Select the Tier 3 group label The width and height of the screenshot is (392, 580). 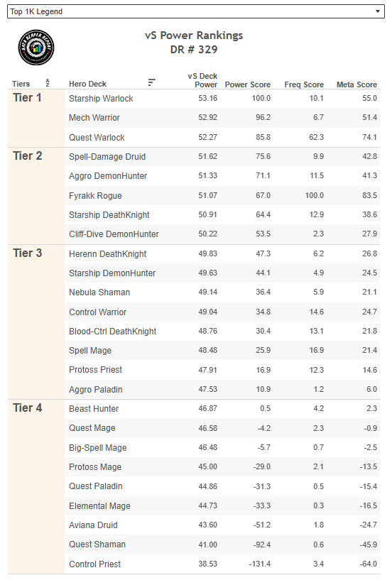28,253
